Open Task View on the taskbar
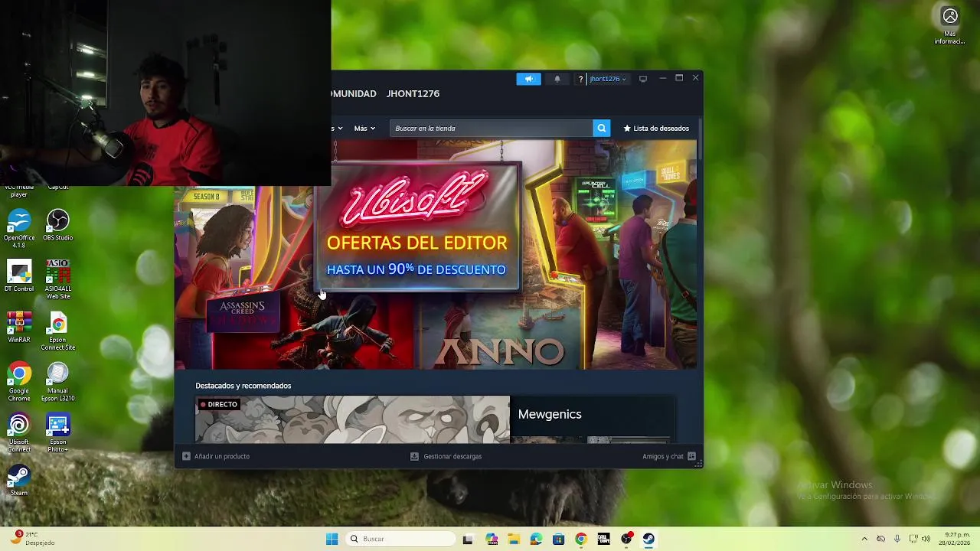 (x=468, y=539)
